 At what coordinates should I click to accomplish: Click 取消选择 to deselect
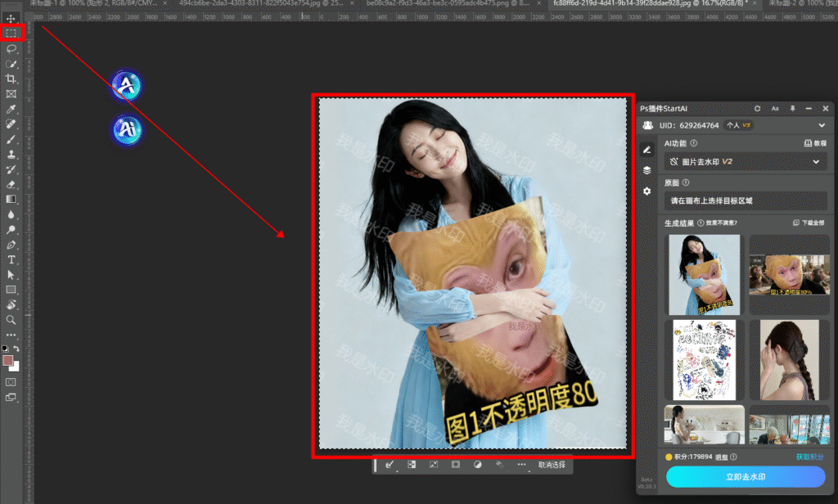(552, 465)
